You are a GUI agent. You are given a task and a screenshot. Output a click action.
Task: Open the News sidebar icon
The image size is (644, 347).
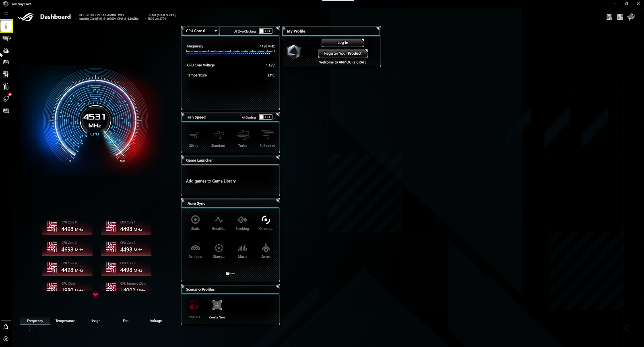pyautogui.click(x=6, y=111)
